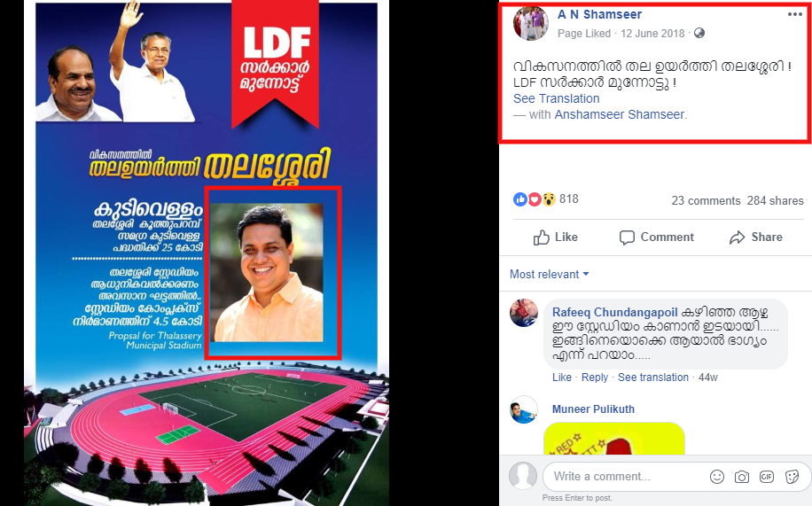The image size is (812, 506).
Task: Click the Share arrow icon
Action: coord(737,237)
